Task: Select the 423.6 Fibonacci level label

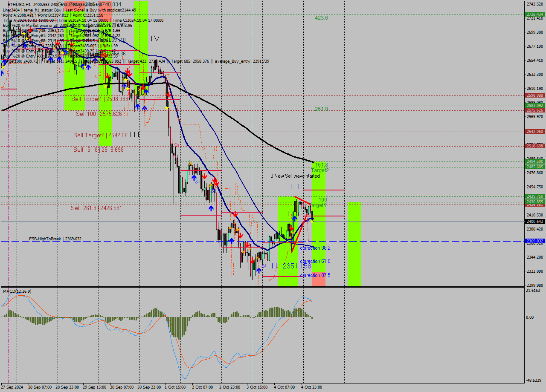Action: coord(321,18)
